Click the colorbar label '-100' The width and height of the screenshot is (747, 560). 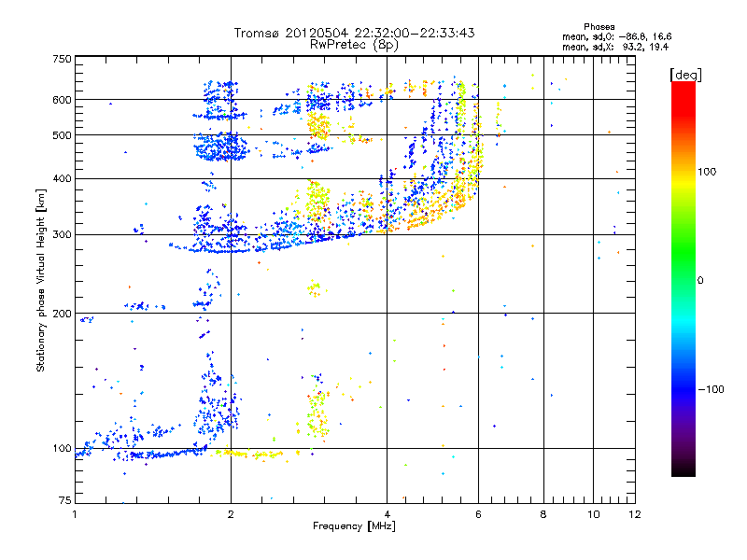coord(711,389)
